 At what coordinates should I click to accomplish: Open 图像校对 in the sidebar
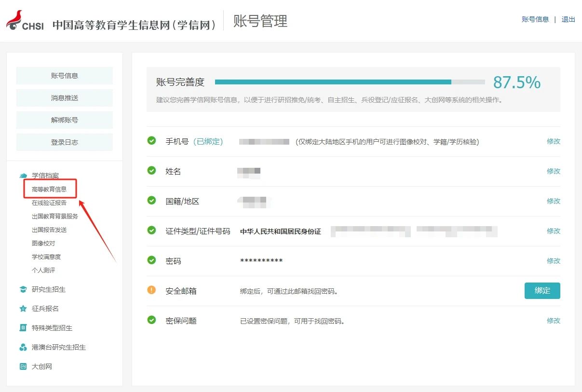[x=43, y=243]
